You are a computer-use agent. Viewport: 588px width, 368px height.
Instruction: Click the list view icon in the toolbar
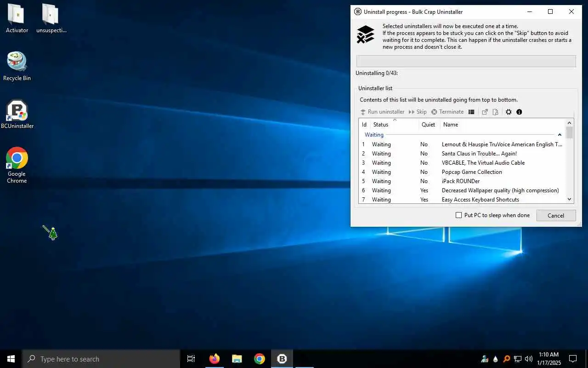[471, 112]
